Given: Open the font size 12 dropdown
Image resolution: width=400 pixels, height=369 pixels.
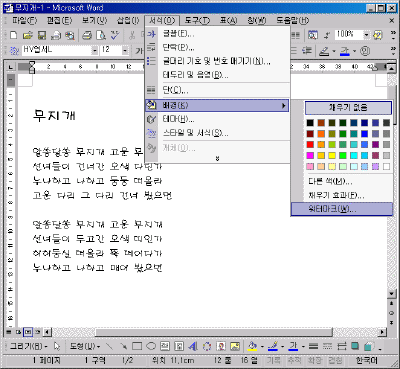Looking at the screenshot, I should (x=125, y=51).
